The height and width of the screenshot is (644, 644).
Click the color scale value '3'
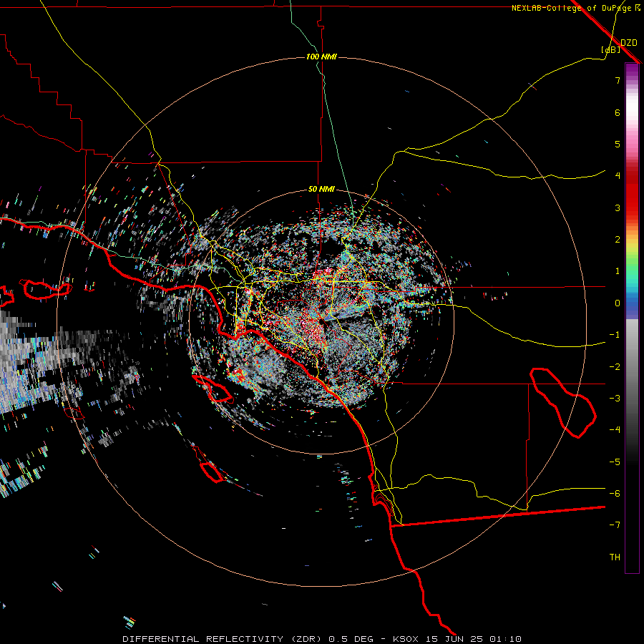tap(618, 208)
